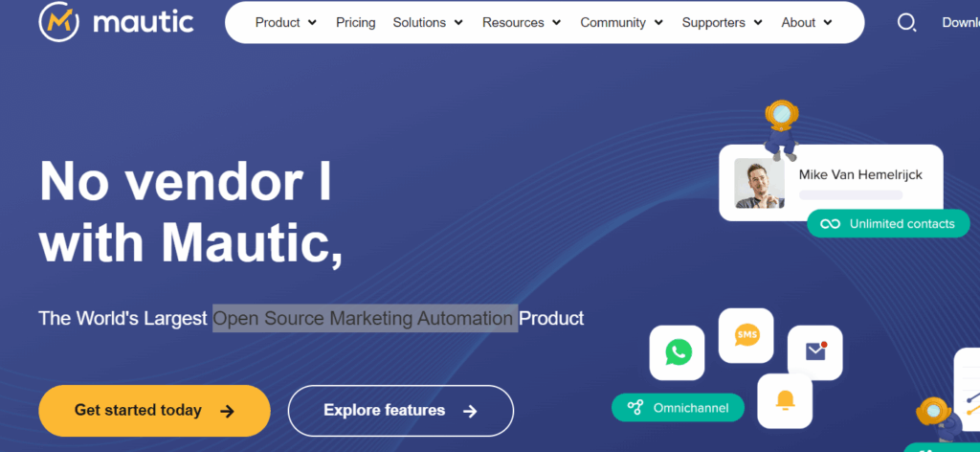Click the SMS speech bubble icon
The image size is (980, 452).
click(x=746, y=335)
